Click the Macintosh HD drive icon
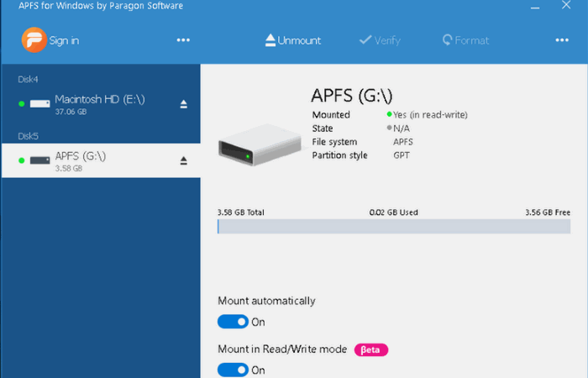 coord(39,103)
